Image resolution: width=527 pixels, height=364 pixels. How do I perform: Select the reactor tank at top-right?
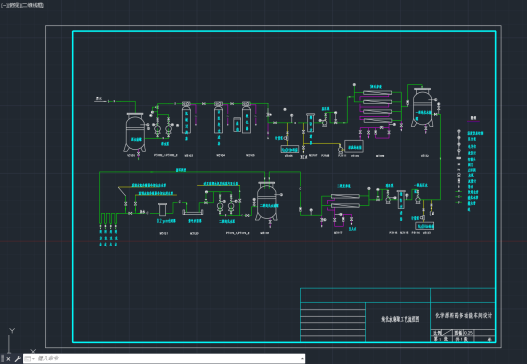point(422,108)
